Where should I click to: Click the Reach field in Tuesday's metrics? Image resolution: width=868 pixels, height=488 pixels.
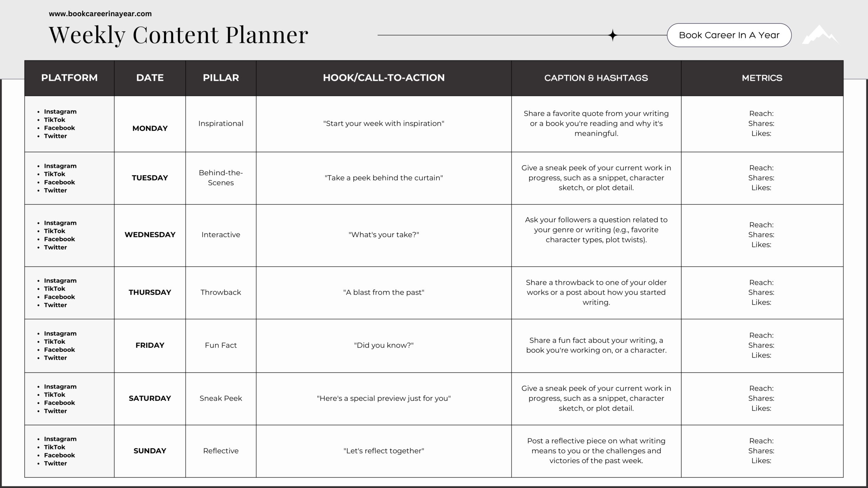coord(761,168)
